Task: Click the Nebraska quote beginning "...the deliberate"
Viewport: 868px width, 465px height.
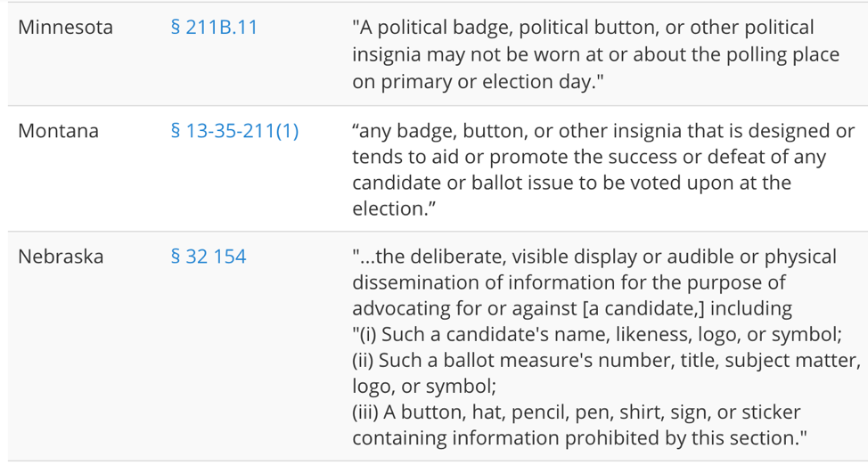Action: click(606, 347)
